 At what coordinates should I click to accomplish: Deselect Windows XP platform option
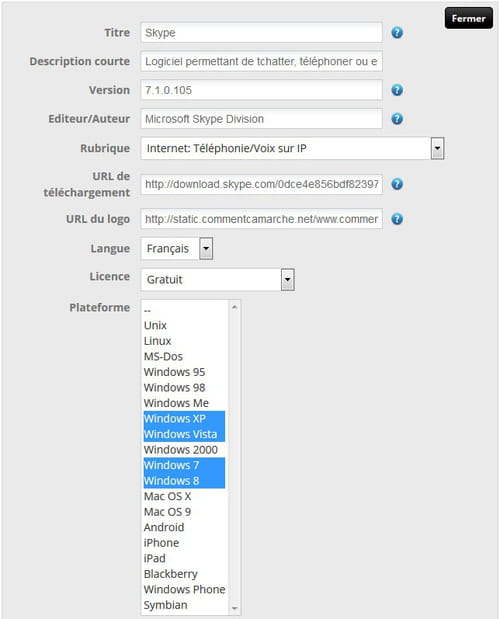[184, 418]
